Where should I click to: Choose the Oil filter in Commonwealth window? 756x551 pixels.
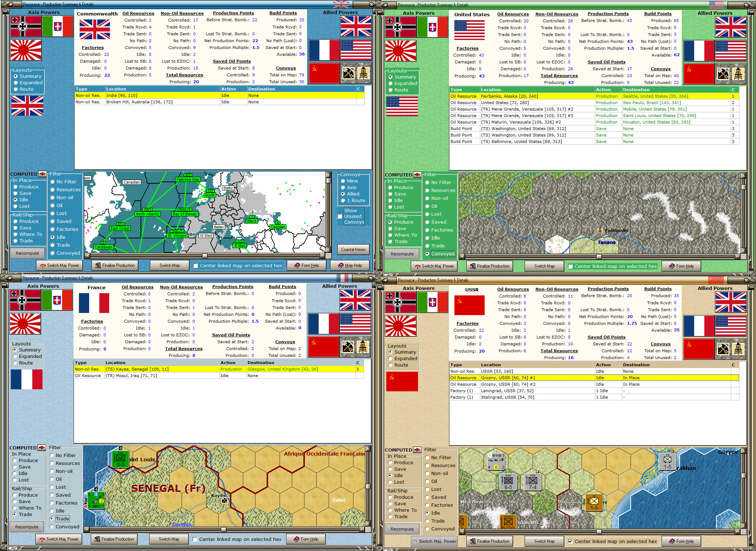57,206
